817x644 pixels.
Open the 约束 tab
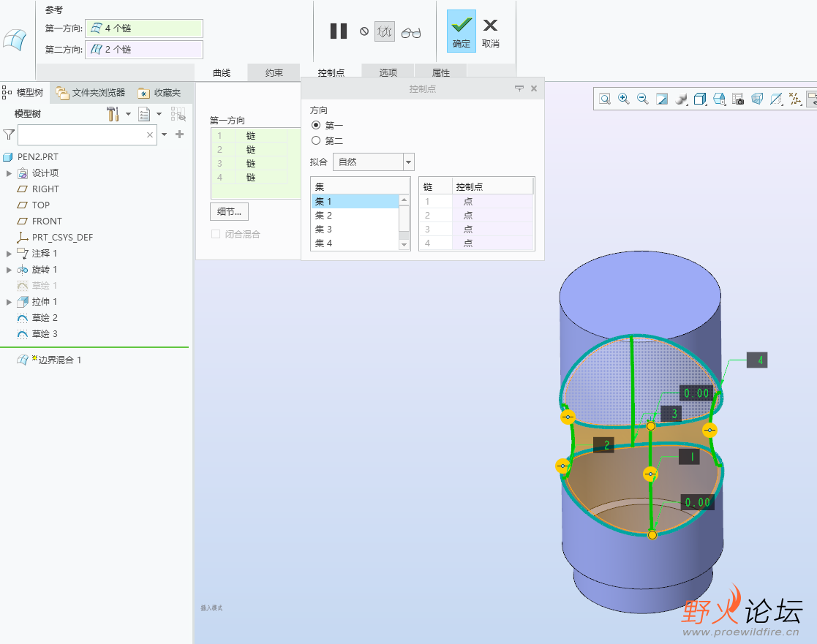[274, 72]
